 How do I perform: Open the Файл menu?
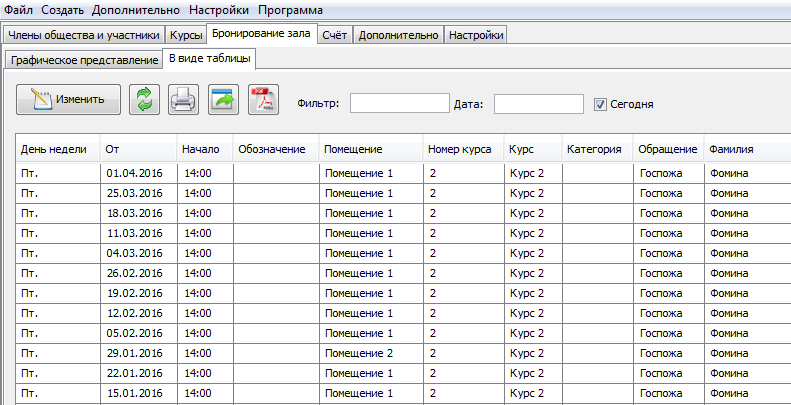(x=19, y=10)
